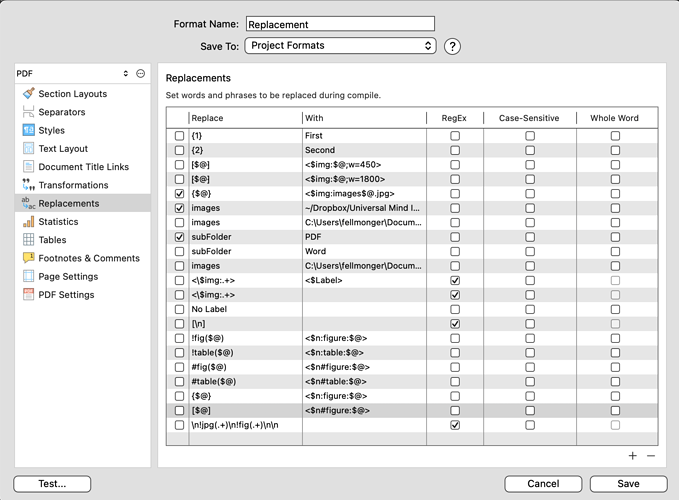Viewport: 679px width, 500px height.
Task: Click the '<$img:$@;w=1800>' cell
Action: click(x=364, y=179)
